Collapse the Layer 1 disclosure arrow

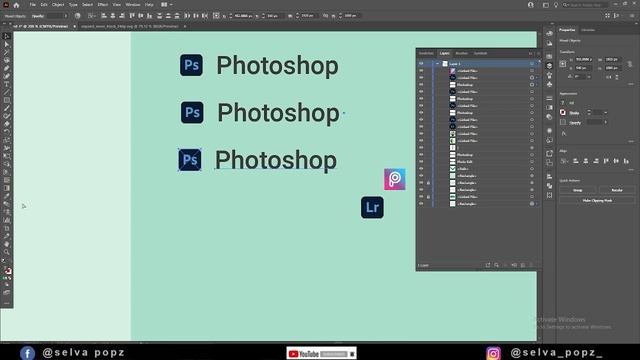[x=438, y=64]
